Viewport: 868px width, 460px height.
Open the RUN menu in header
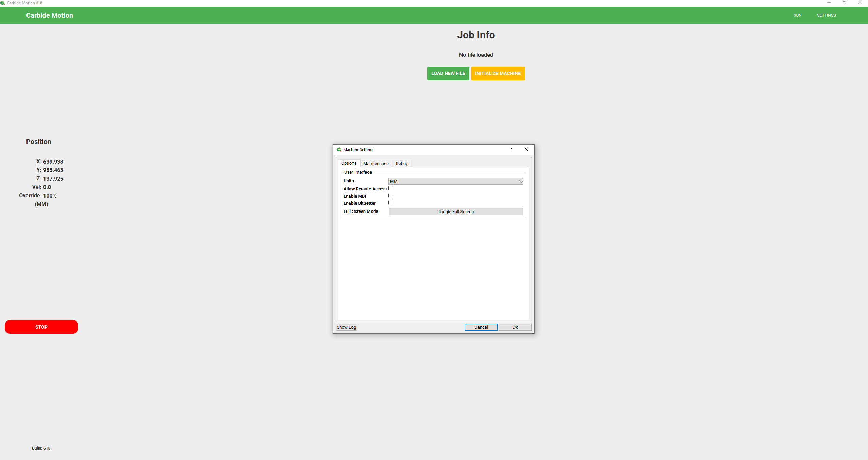coord(797,15)
